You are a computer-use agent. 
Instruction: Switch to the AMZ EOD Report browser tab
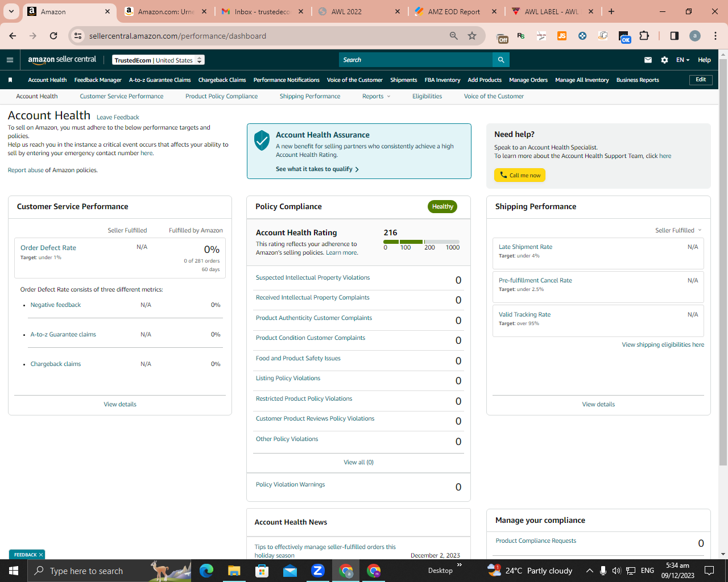coord(455,11)
